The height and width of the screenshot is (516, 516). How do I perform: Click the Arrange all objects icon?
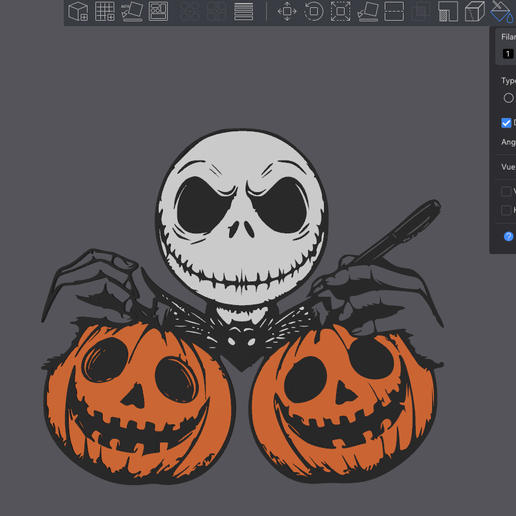click(x=158, y=11)
